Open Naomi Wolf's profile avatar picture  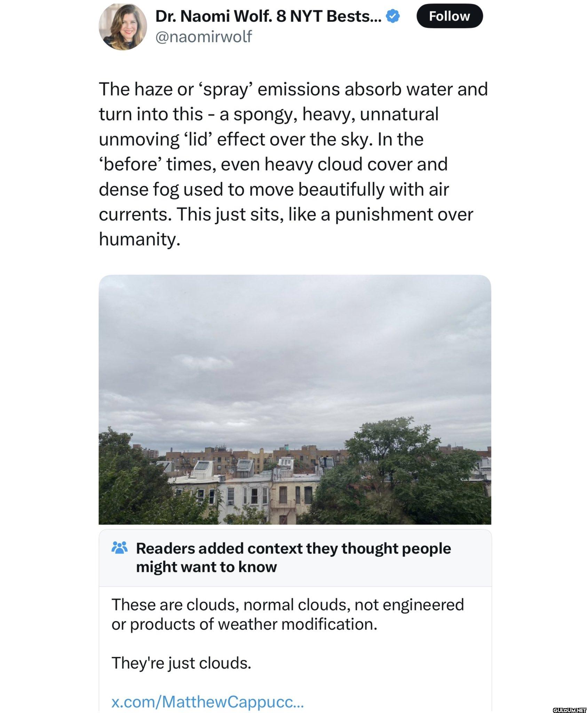(122, 27)
